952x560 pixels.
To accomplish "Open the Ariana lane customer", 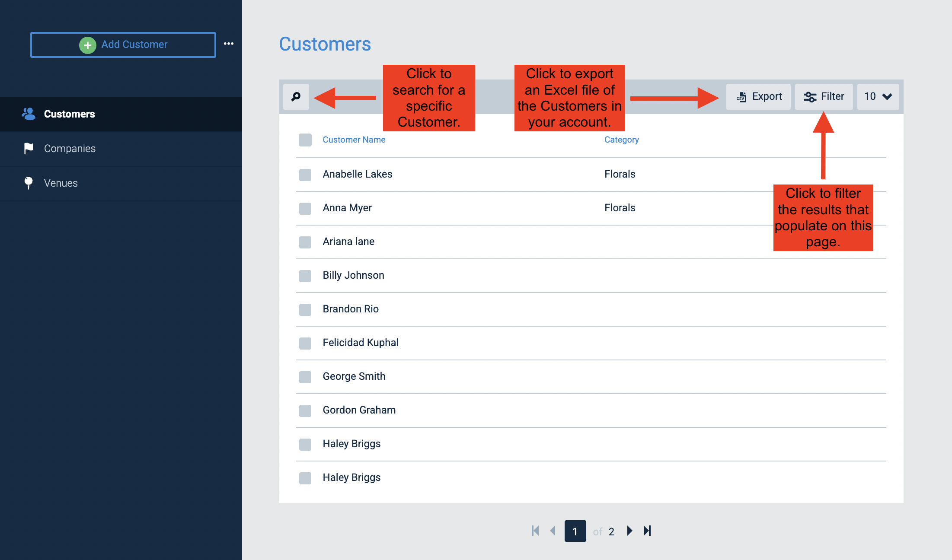I will click(348, 242).
